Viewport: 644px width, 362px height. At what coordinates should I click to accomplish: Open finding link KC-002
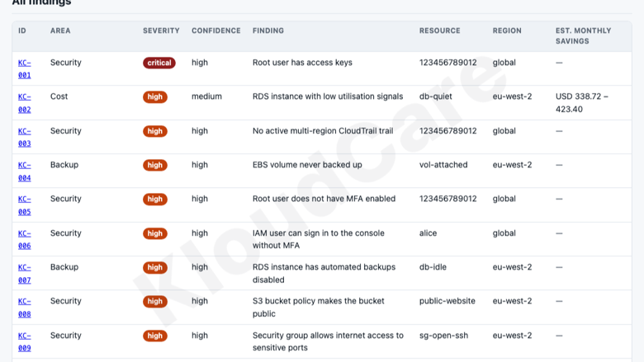[x=24, y=103]
